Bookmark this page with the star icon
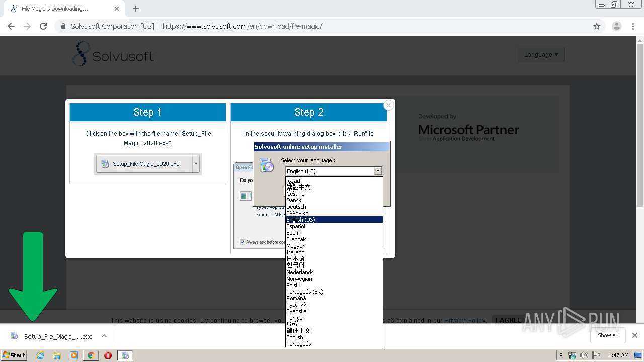 [597, 26]
